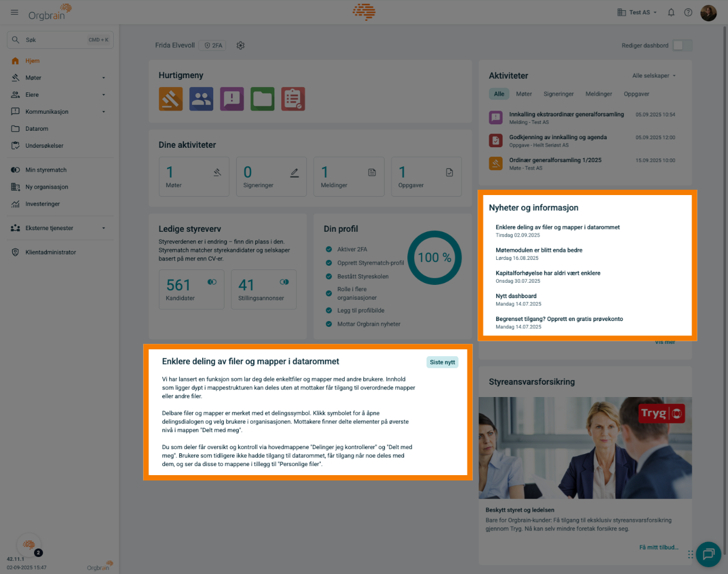Open the 1 Oppgaver activity card

click(x=426, y=176)
